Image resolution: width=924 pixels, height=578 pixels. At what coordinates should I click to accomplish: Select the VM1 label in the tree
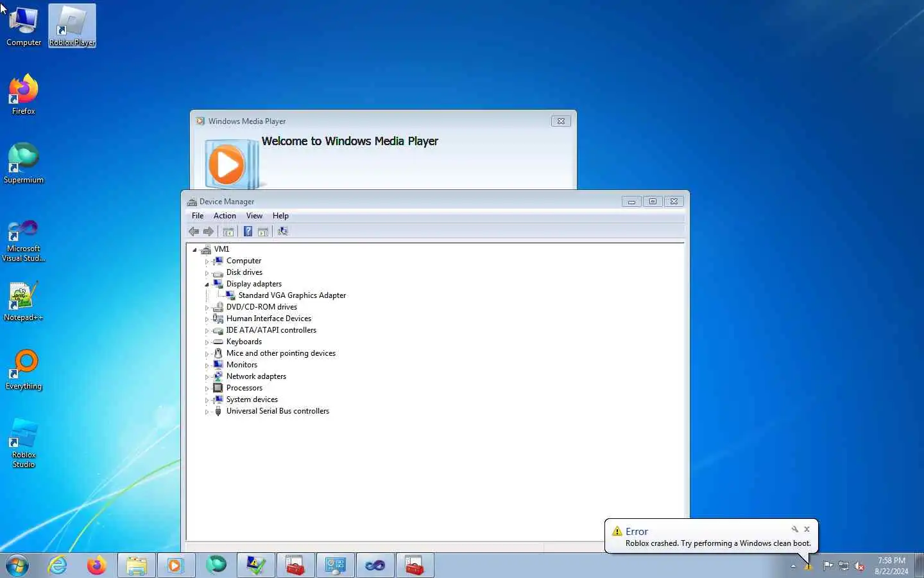click(x=221, y=249)
